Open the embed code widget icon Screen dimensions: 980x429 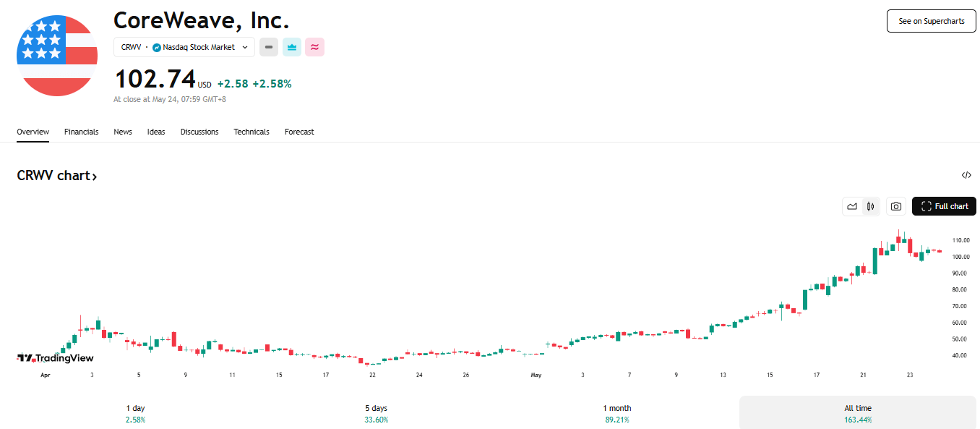pos(966,175)
